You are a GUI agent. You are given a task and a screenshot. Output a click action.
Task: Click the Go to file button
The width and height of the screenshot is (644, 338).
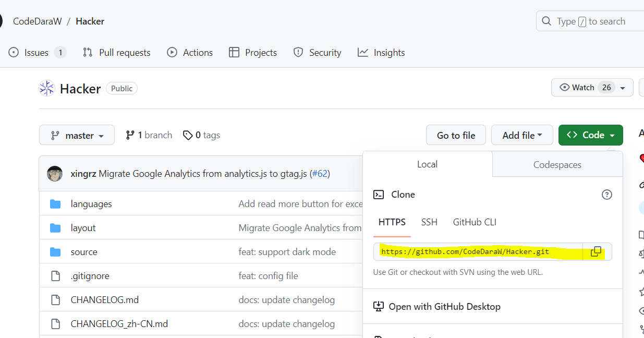[x=456, y=135]
